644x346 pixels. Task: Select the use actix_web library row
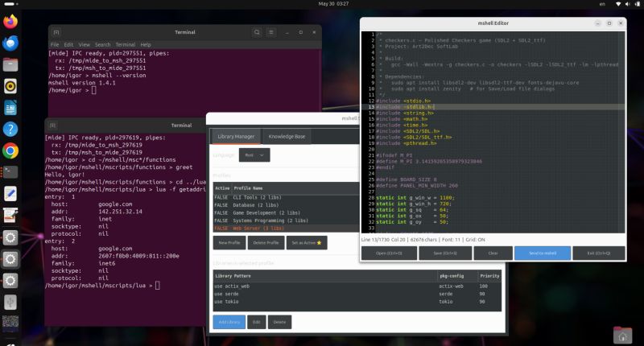pyautogui.click(x=357, y=286)
